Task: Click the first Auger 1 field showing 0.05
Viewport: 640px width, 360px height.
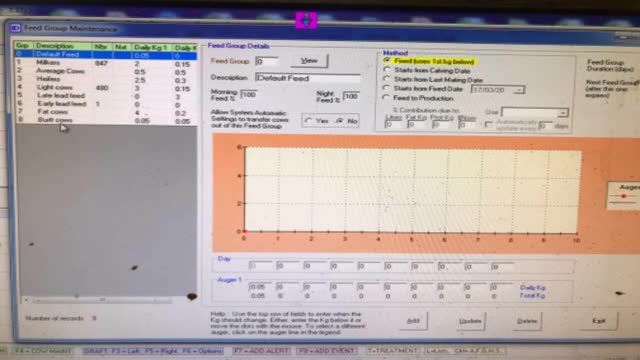Action: 260,287
